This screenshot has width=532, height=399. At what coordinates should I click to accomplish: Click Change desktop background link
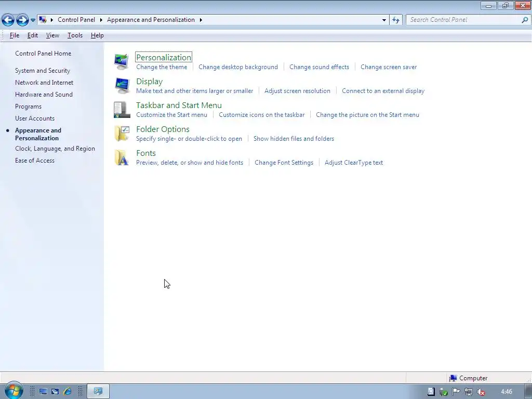click(x=238, y=67)
